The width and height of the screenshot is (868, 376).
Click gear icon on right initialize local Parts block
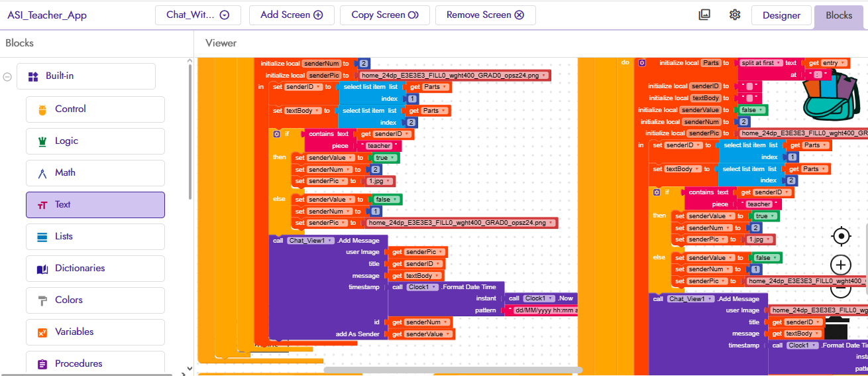tap(641, 63)
